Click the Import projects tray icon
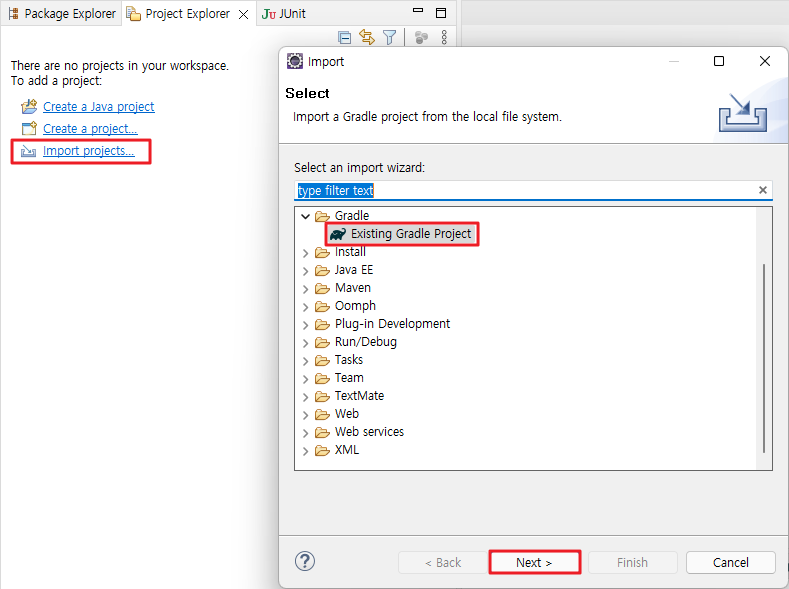789x589 pixels. [x=28, y=151]
